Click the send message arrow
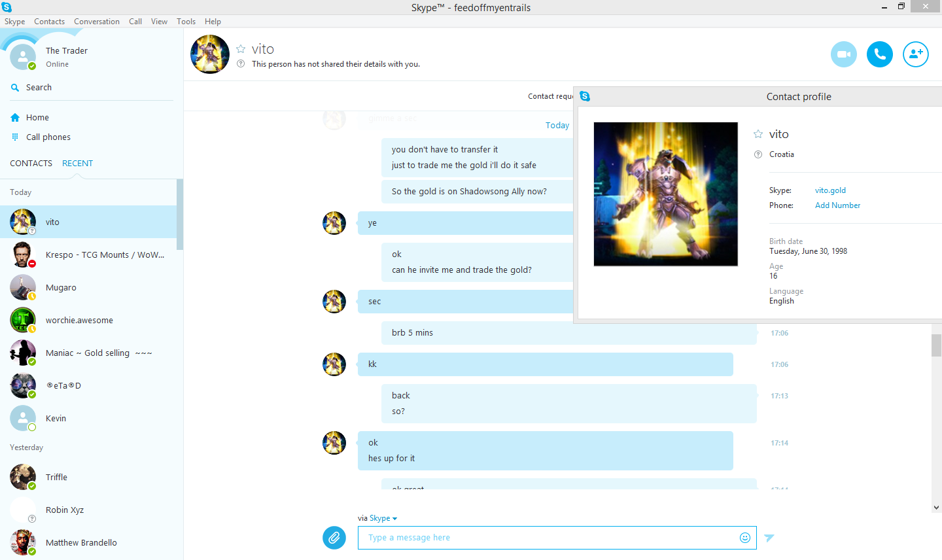The height and width of the screenshot is (560, 942). click(x=769, y=538)
